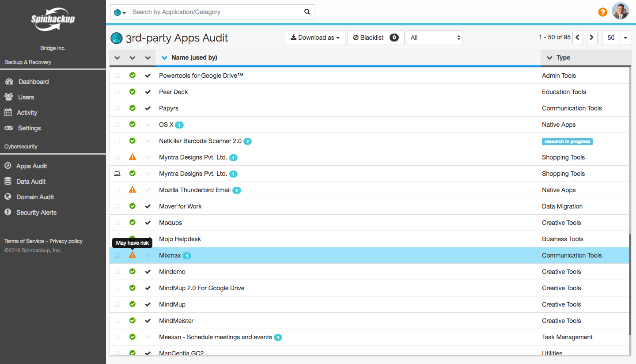
Task: Click the Blacklist button
Action: [x=376, y=38]
